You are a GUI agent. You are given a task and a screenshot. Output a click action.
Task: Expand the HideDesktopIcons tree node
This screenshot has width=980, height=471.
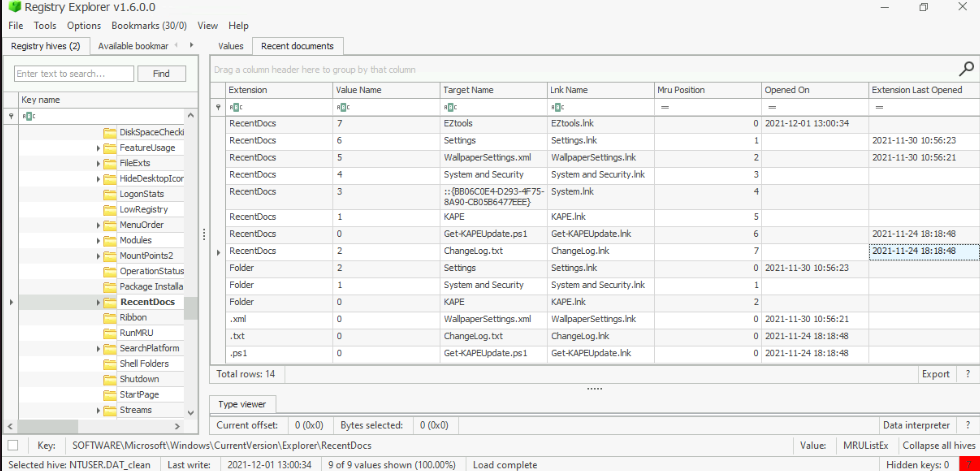click(98, 179)
